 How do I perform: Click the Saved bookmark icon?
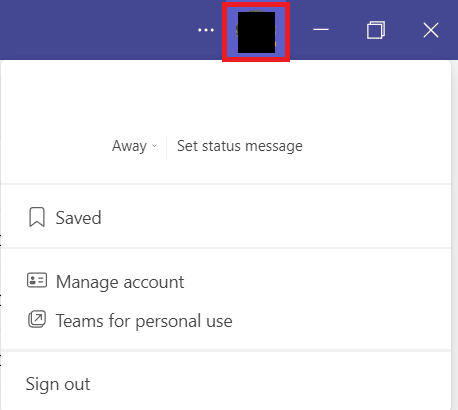coord(37,217)
